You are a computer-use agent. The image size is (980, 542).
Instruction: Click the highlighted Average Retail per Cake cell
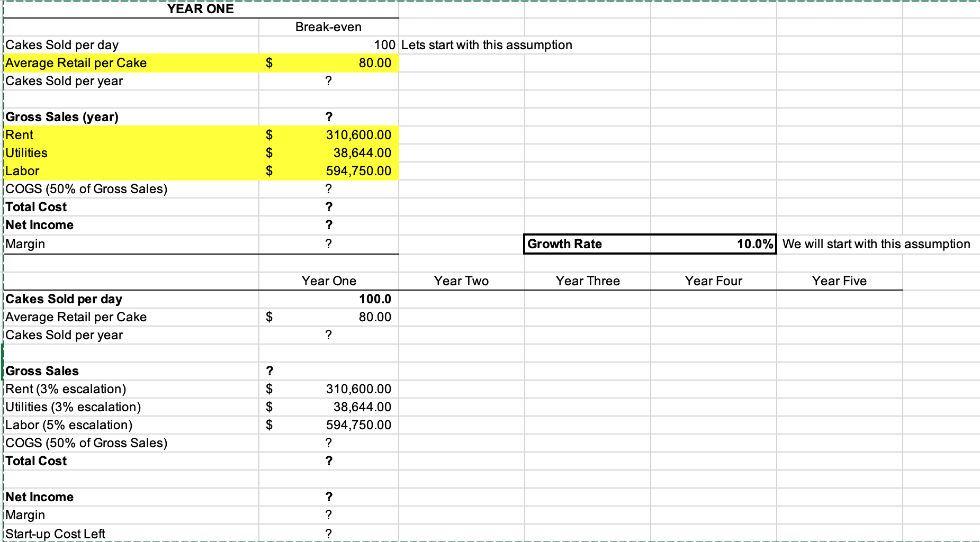[x=328, y=63]
